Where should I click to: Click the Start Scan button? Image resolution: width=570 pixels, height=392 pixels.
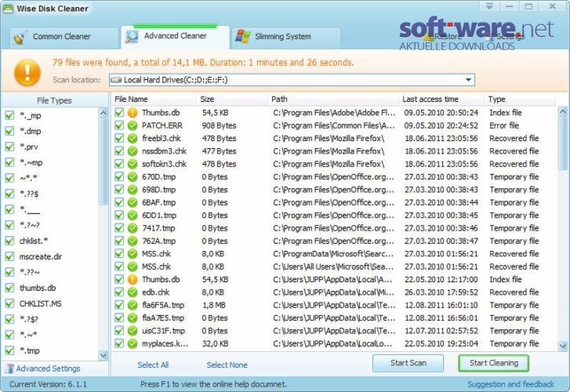408,363
